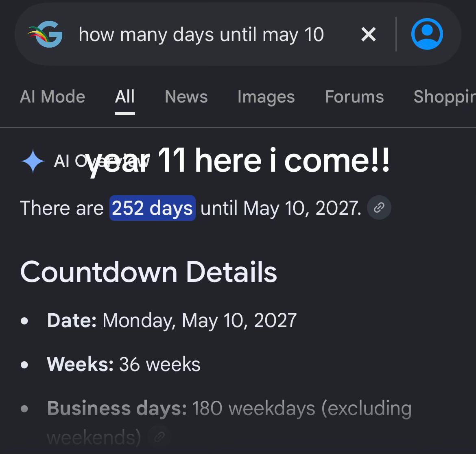Open the News tab
The height and width of the screenshot is (454, 476).
pos(186,97)
